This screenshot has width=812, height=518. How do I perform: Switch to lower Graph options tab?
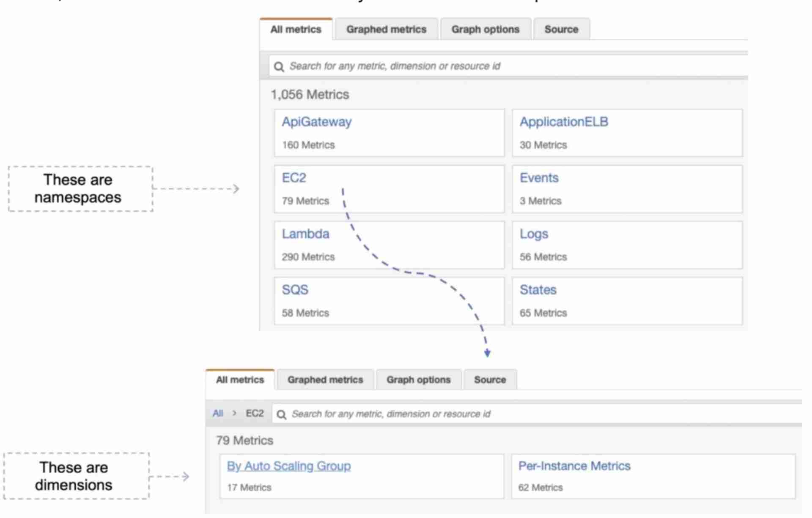(x=419, y=379)
